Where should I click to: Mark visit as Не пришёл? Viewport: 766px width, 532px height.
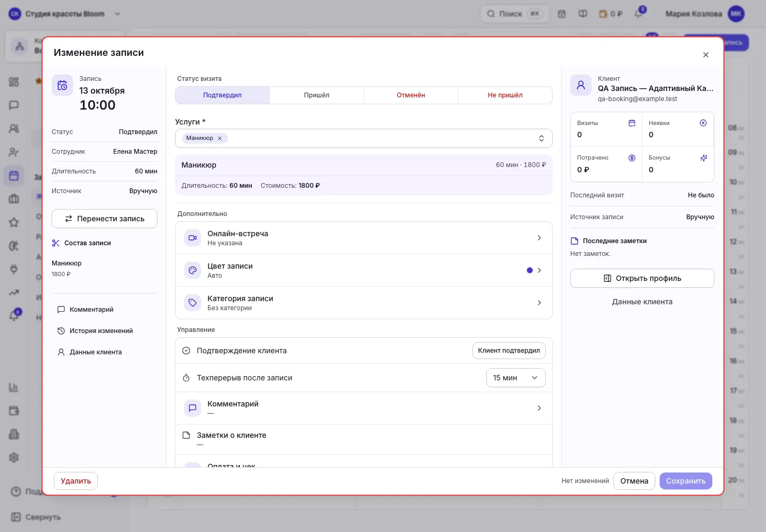(x=505, y=95)
